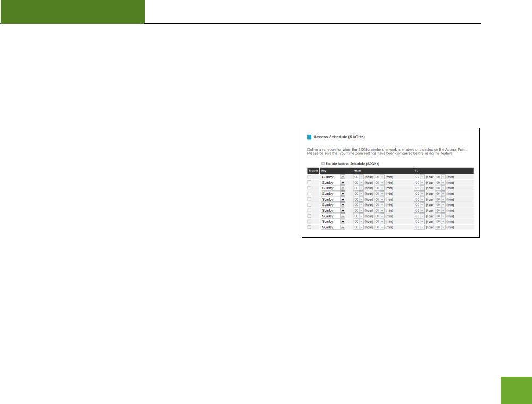Open the From minute dropdown in the seventh row
Screen dimensions: 532x404
coord(379,210)
